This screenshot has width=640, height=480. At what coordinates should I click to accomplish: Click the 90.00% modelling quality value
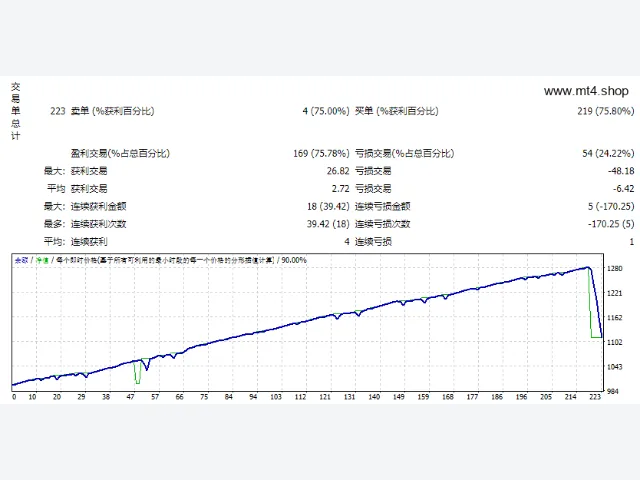294,260
